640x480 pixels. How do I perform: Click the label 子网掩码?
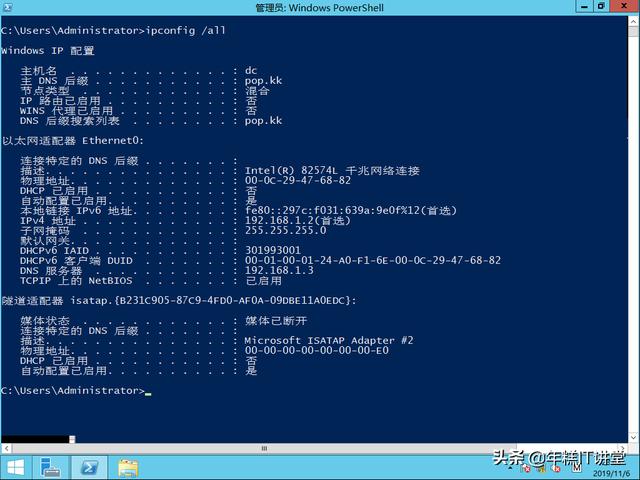tap(45, 231)
